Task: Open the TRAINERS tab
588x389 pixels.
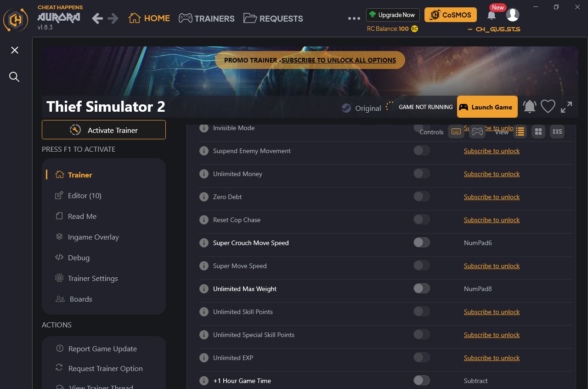Action: pos(207,18)
